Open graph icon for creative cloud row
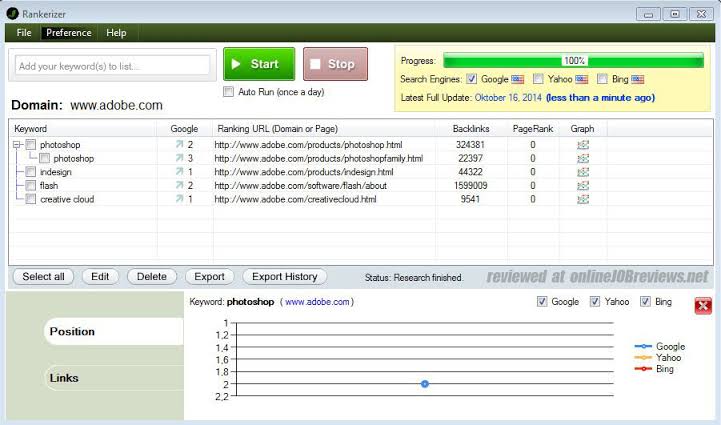 coord(583,199)
